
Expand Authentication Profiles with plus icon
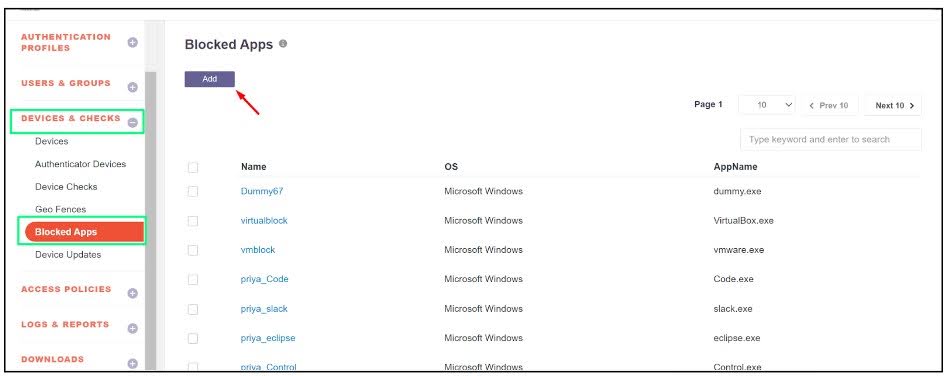click(x=133, y=43)
